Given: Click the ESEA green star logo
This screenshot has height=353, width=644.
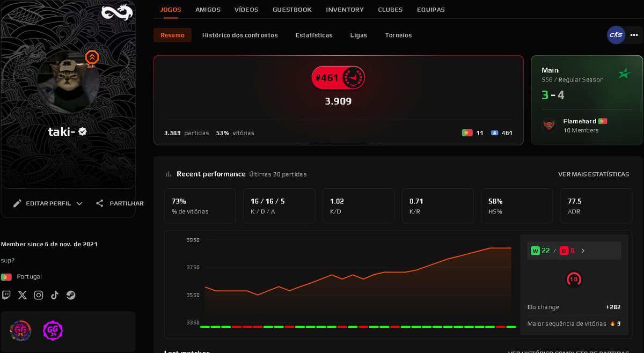Looking at the screenshot, I should (624, 73).
